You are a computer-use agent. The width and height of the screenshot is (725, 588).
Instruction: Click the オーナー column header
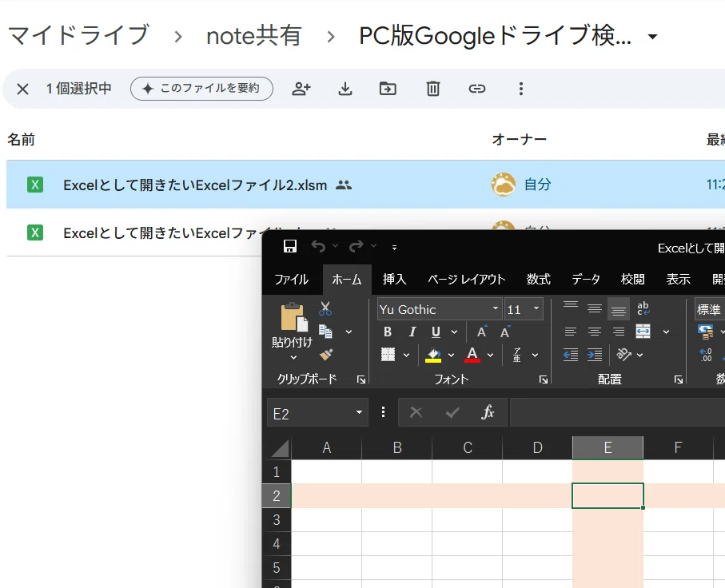(x=520, y=139)
